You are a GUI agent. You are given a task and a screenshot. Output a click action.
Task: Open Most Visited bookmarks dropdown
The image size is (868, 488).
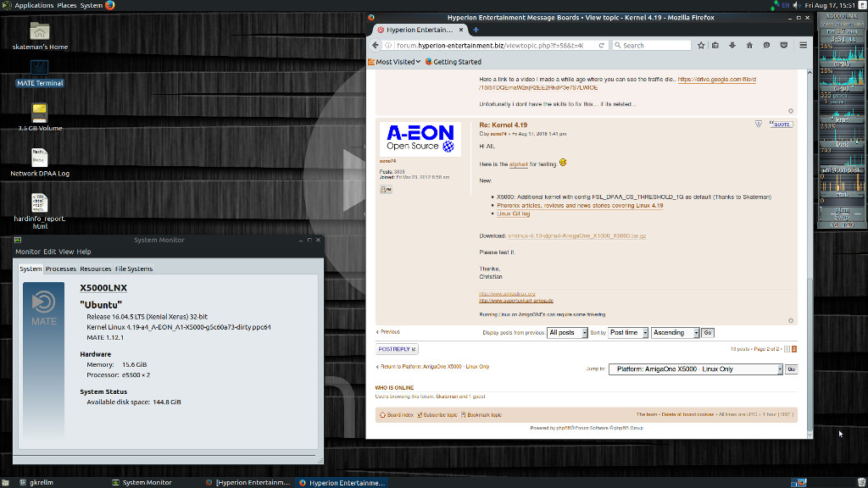point(394,62)
